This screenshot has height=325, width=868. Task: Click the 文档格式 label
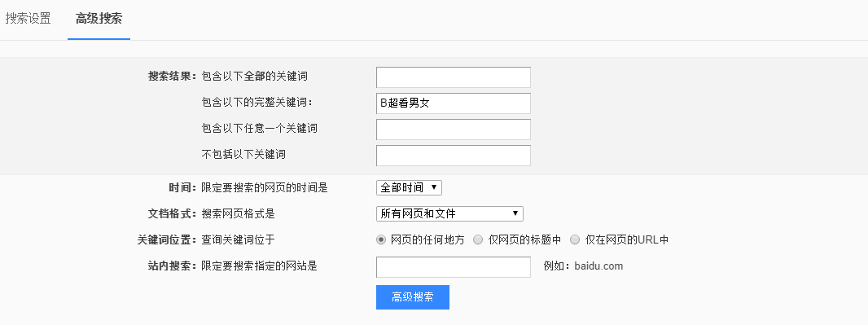click(x=172, y=213)
